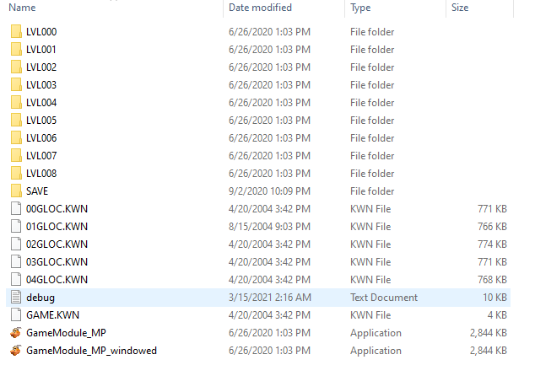Select the LVL003 folder icon
Screen dimensions: 535x392
(x=16, y=85)
